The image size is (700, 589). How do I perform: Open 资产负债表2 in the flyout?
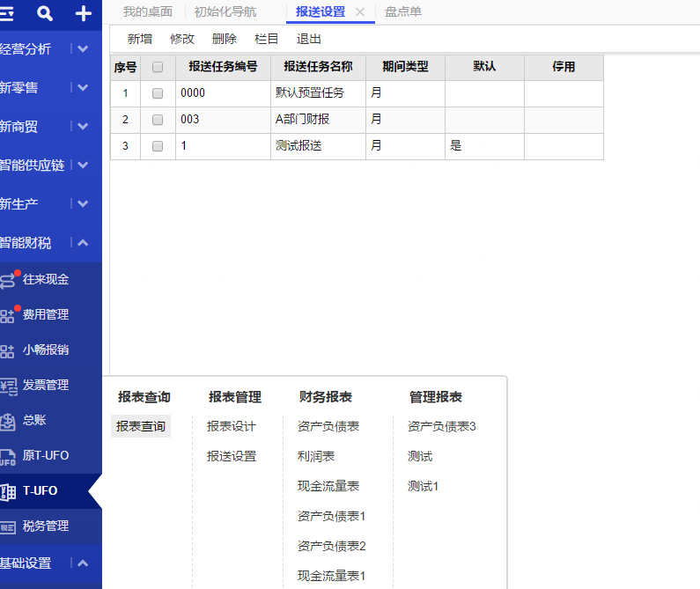pyautogui.click(x=331, y=546)
